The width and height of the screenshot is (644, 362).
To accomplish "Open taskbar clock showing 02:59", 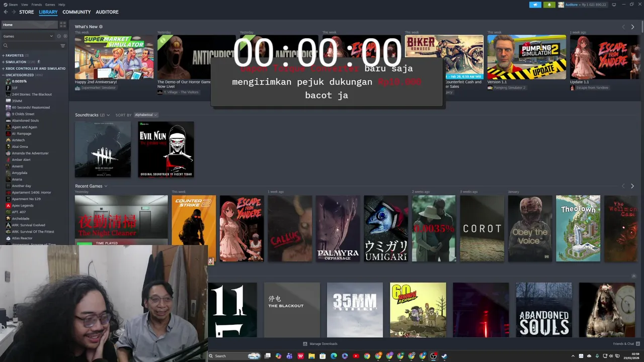I will tap(631, 356).
